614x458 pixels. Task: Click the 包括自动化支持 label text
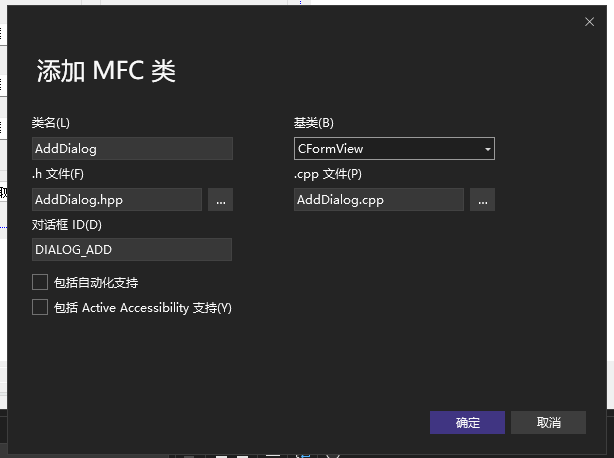point(95,283)
